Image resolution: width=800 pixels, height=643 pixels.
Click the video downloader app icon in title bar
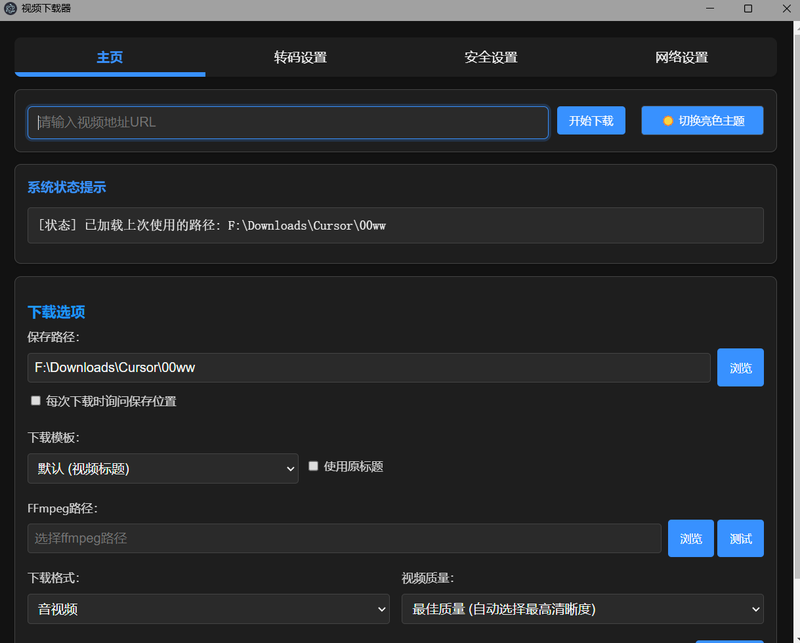click(x=10, y=8)
